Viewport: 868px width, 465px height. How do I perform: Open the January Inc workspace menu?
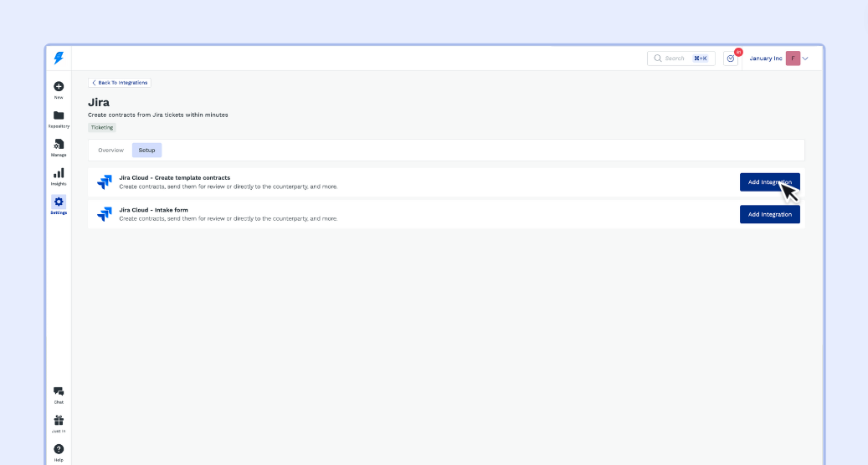(x=766, y=59)
